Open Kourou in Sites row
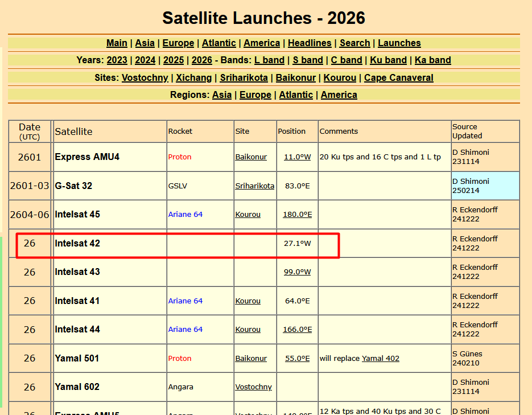This screenshot has width=532, height=415. tap(340, 78)
